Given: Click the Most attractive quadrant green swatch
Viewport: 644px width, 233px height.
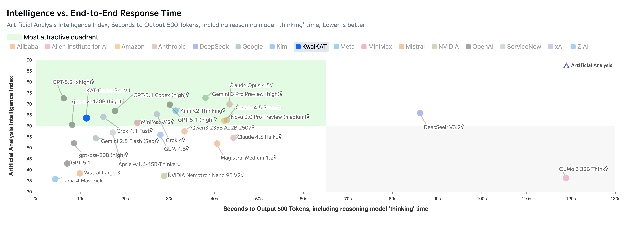Looking at the screenshot, I should [14, 37].
